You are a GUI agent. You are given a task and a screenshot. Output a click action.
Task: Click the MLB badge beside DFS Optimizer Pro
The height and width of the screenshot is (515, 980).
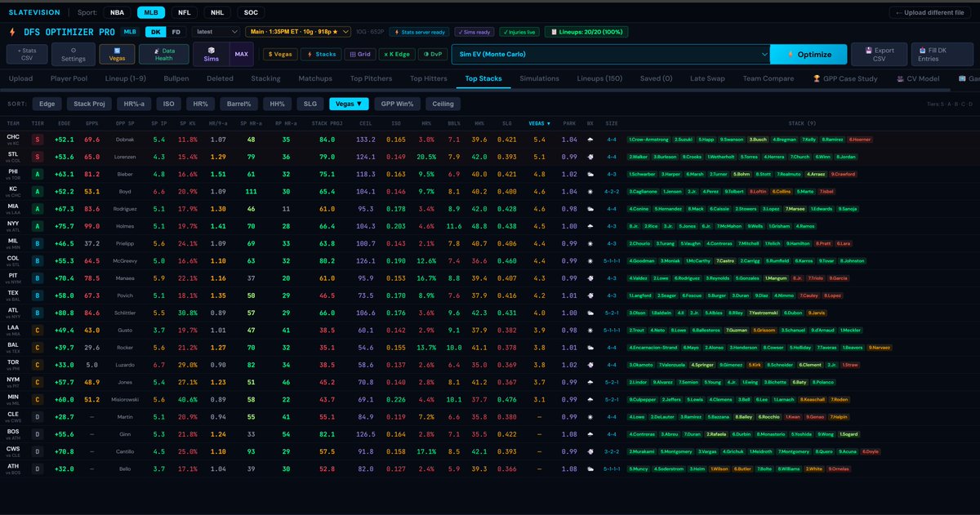[130, 32]
